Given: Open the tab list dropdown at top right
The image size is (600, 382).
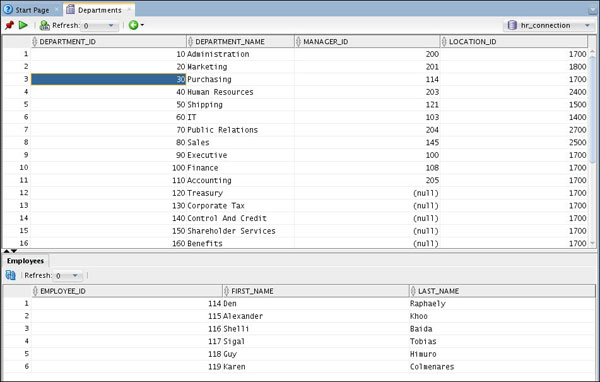Looking at the screenshot, I should tap(592, 11).
